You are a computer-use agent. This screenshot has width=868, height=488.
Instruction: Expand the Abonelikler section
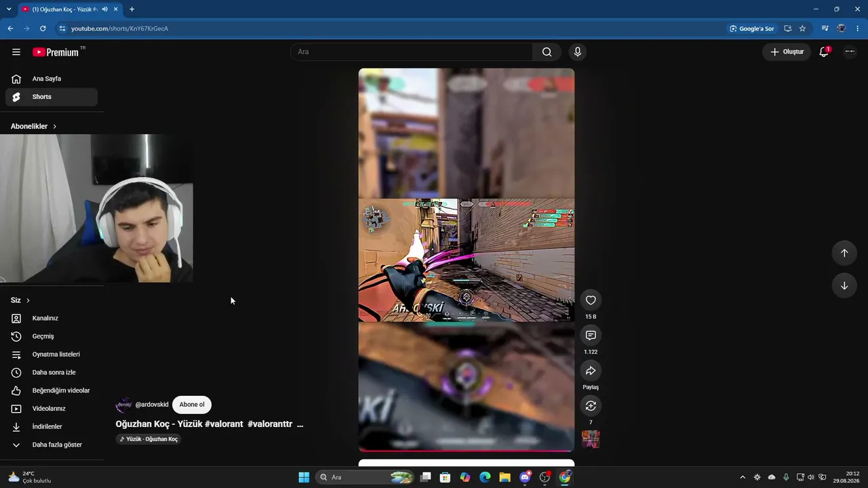(x=34, y=126)
